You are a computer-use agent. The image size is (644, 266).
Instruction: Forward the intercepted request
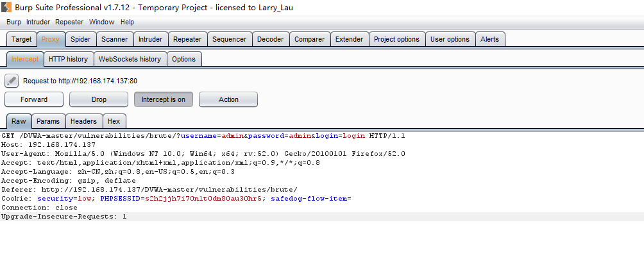click(x=34, y=99)
